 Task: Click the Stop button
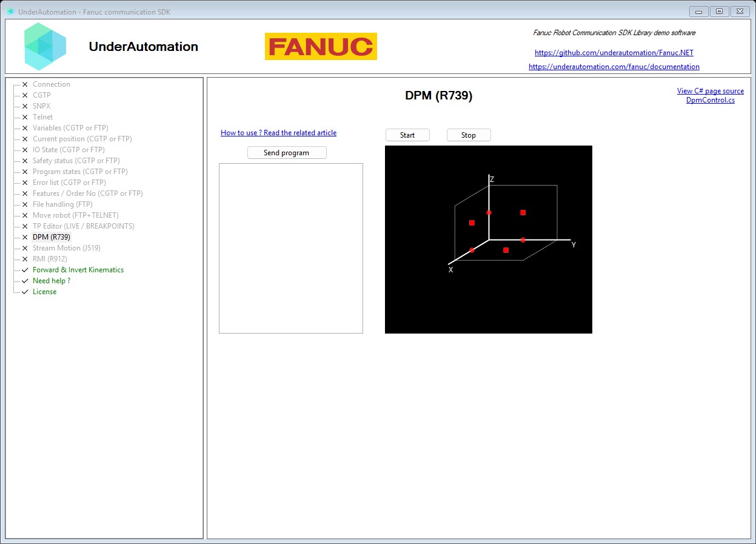(x=469, y=135)
